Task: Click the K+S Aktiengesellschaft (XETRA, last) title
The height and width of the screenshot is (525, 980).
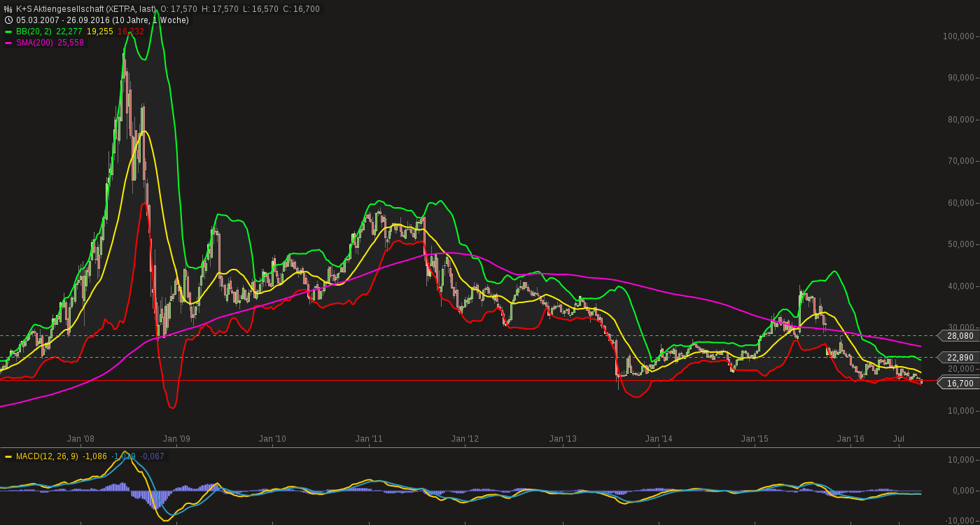Action: pos(86,9)
